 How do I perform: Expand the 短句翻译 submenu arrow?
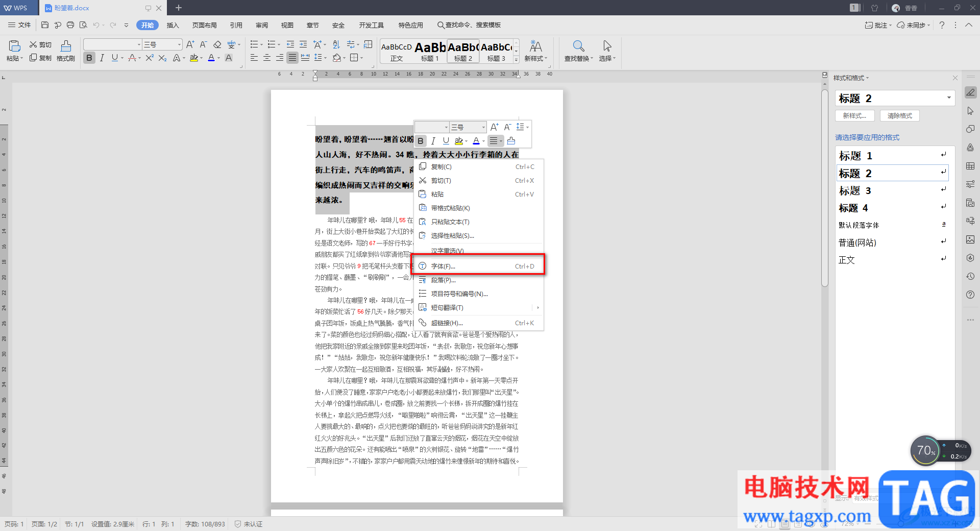[537, 308]
